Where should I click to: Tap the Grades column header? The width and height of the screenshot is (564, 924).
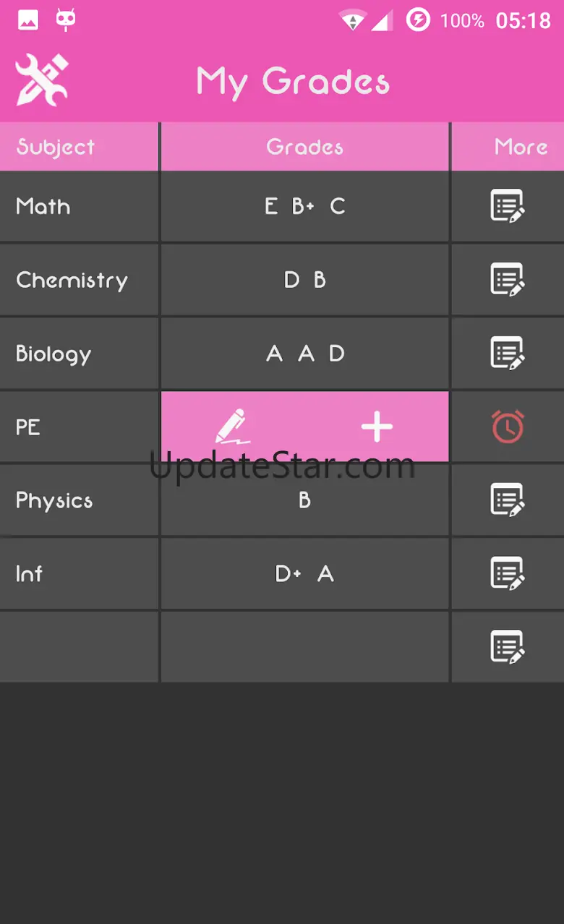click(304, 147)
